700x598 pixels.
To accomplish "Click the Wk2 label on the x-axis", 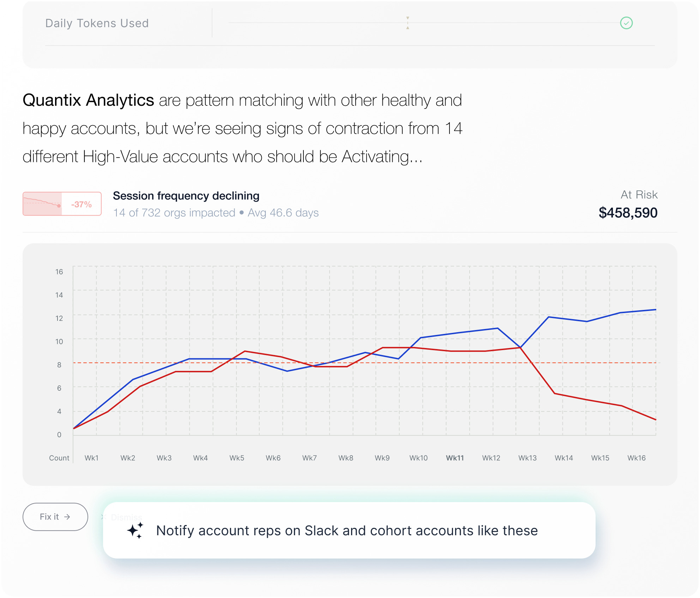I will point(128,458).
